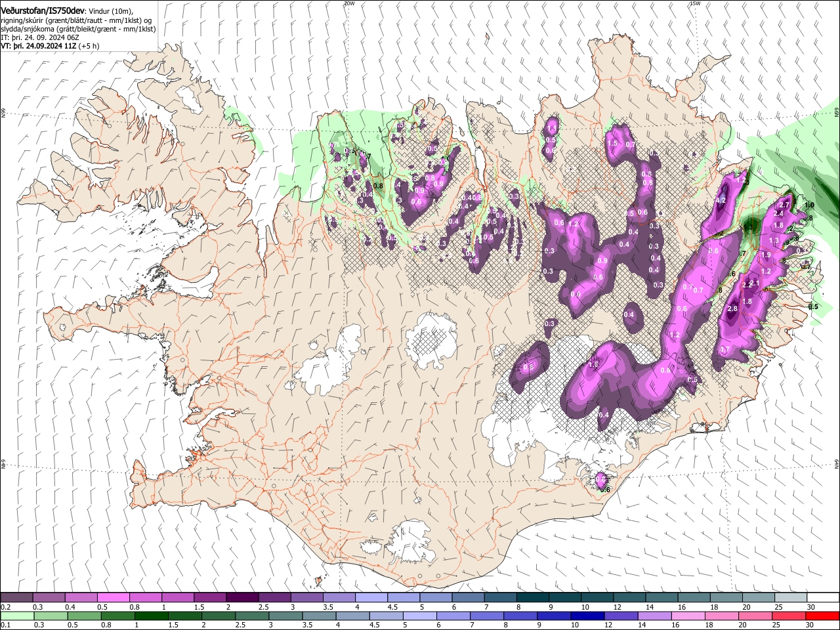Click the IT initialization time '06Z' line
The height and width of the screenshot is (630, 840).
click(x=40, y=37)
